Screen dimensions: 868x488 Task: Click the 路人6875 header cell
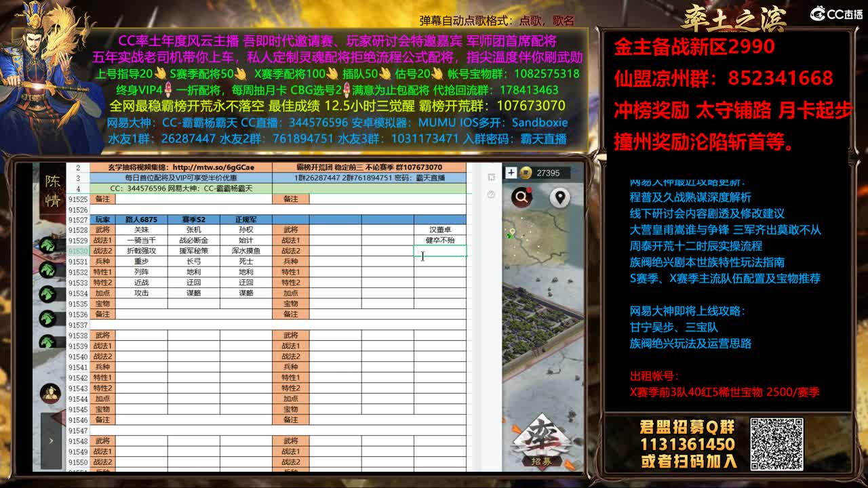pyautogui.click(x=141, y=220)
